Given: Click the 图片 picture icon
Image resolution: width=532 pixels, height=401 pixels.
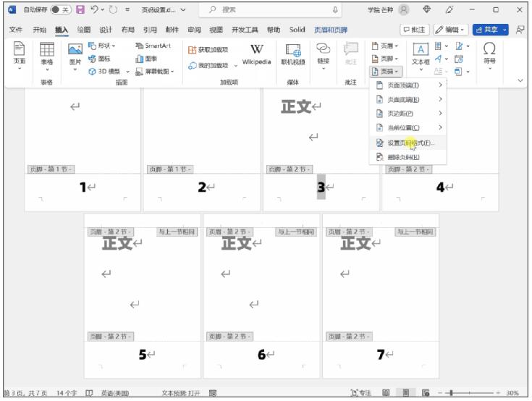Looking at the screenshot, I should pyautogui.click(x=75, y=54).
